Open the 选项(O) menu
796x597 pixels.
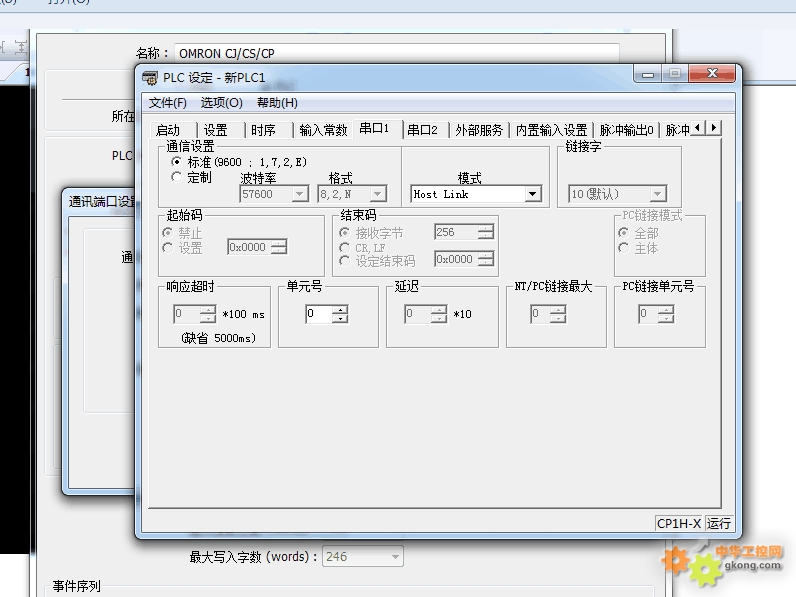[221, 103]
